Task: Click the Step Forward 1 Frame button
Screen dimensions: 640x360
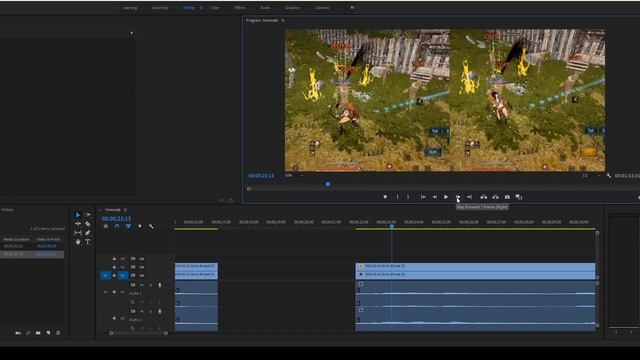Action: (458, 197)
